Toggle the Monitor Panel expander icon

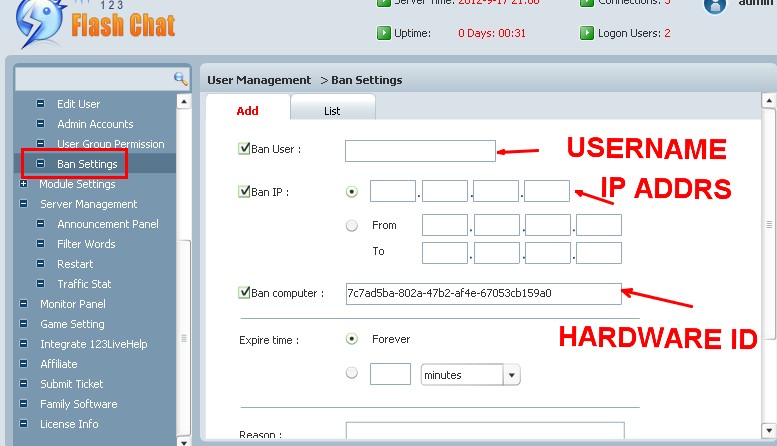pyautogui.click(x=23, y=303)
